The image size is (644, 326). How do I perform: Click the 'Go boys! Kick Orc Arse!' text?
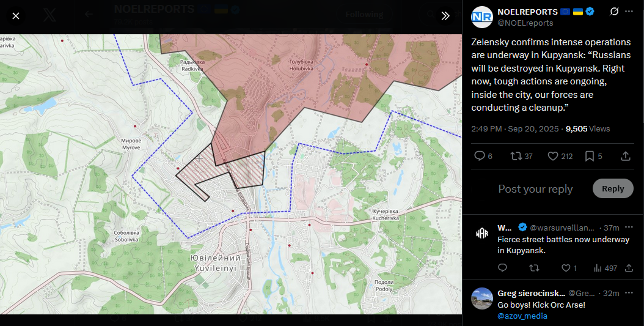(541, 305)
